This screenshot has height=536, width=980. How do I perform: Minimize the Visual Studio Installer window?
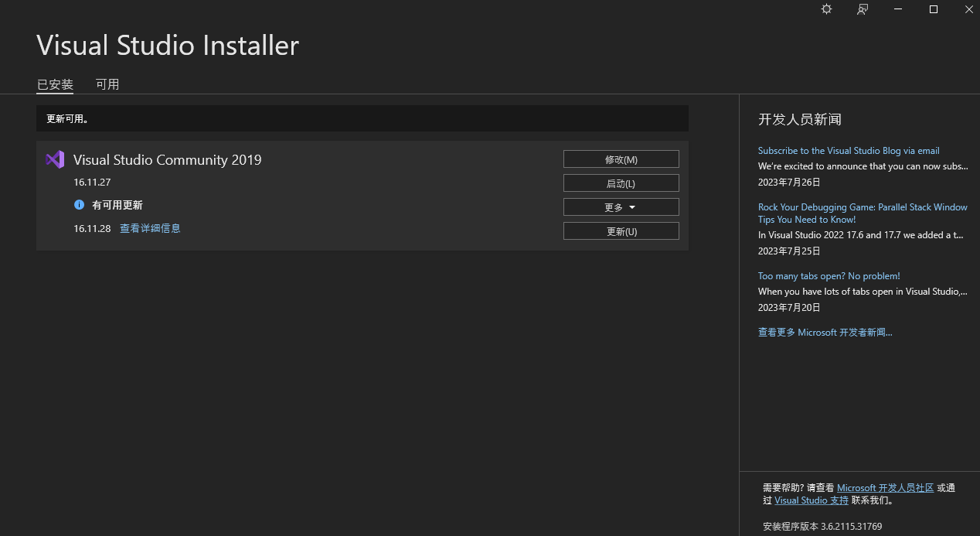[898, 9]
